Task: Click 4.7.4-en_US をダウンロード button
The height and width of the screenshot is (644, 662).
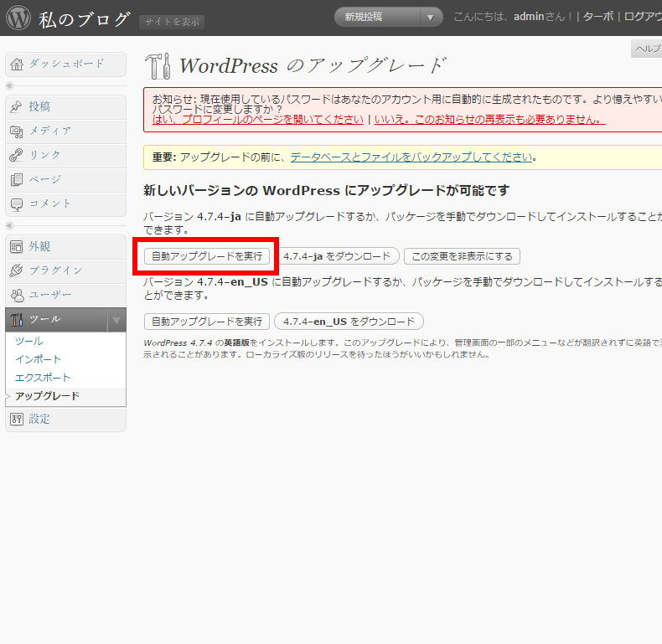Action: pos(349,322)
